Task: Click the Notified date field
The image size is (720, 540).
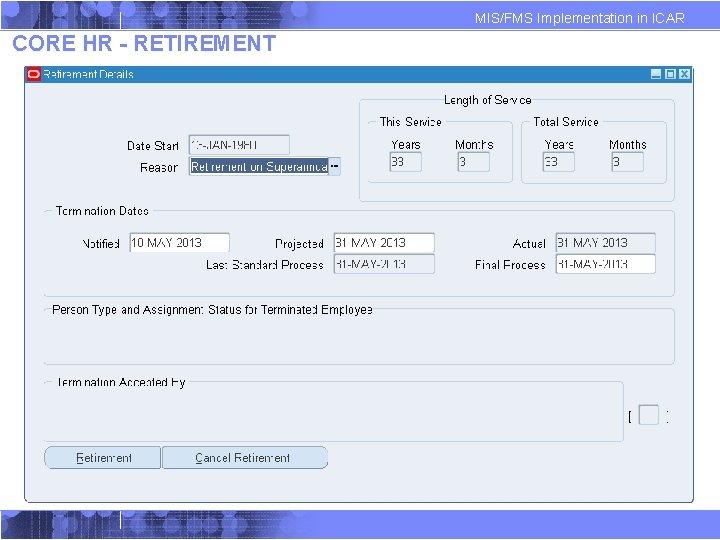Action: (180, 242)
